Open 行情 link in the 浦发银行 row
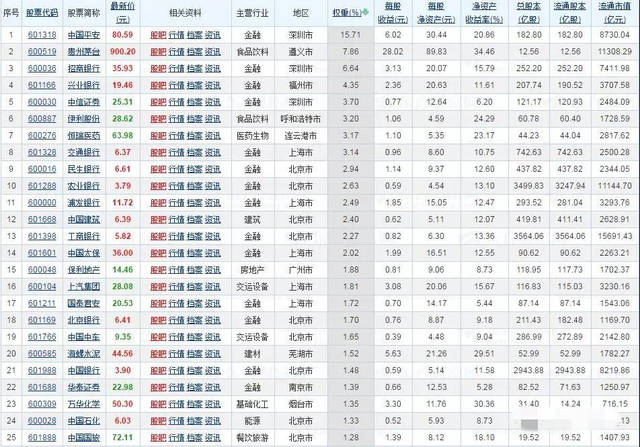The width and height of the screenshot is (640, 447). tap(176, 203)
